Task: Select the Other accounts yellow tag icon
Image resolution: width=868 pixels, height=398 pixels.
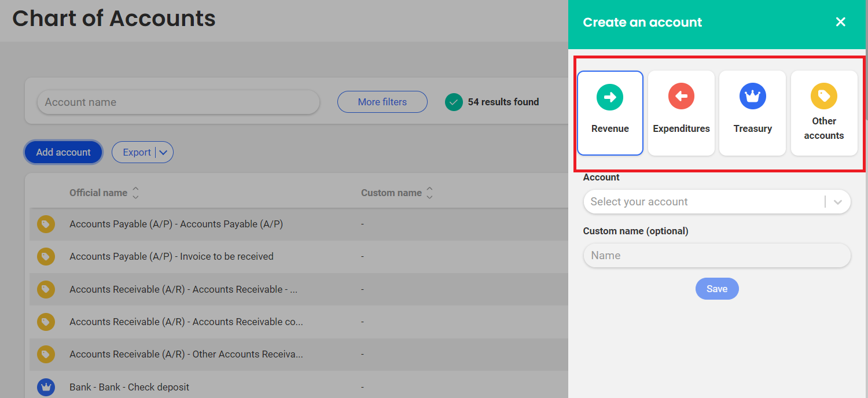Action: click(x=823, y=96)
